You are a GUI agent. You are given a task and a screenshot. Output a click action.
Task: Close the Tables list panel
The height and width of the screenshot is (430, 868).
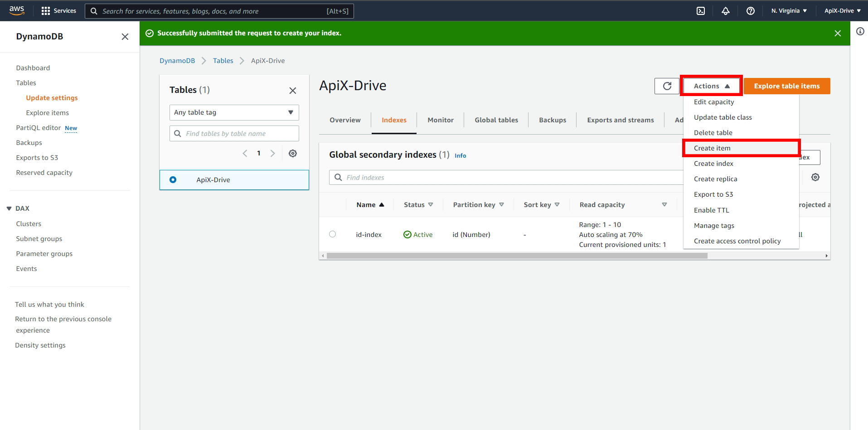pos(293,91)
